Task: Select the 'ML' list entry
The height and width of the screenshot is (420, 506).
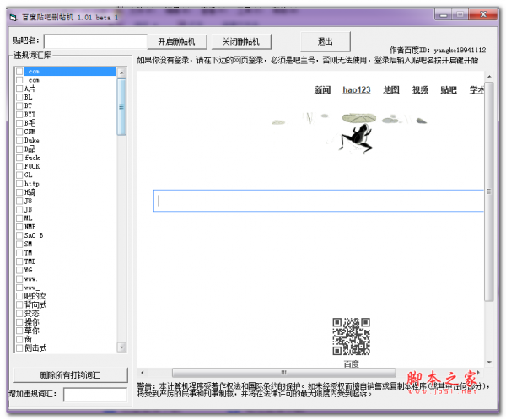Action: coord(28,218)
